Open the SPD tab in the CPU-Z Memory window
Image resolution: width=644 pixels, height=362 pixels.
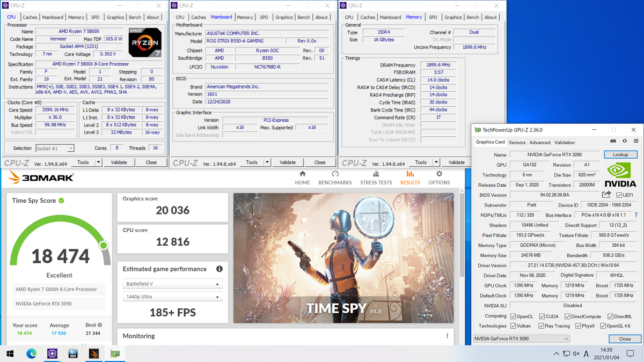tap(433, 17)
